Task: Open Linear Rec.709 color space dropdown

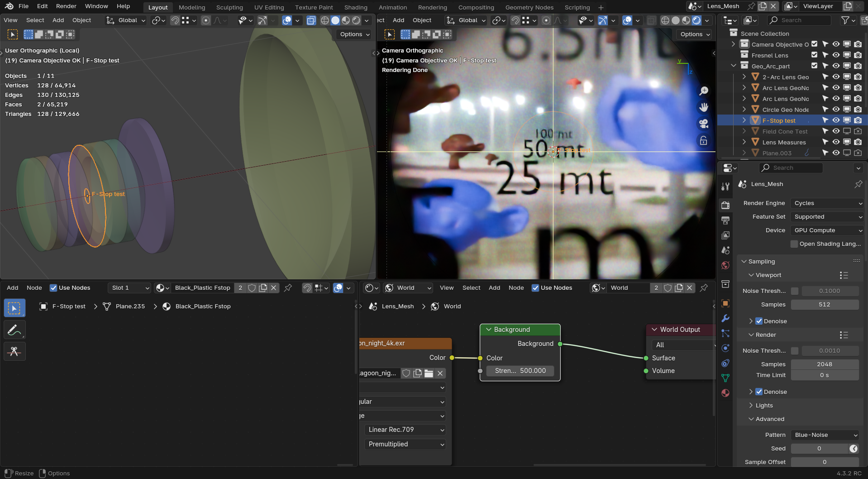Action: point(405,430)
